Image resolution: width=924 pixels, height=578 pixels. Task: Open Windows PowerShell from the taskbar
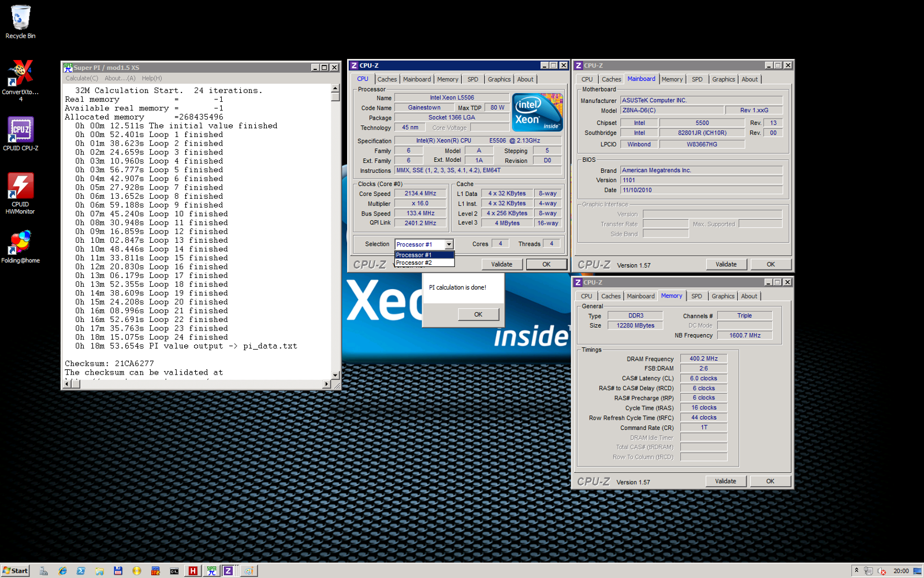click(81, 570)
